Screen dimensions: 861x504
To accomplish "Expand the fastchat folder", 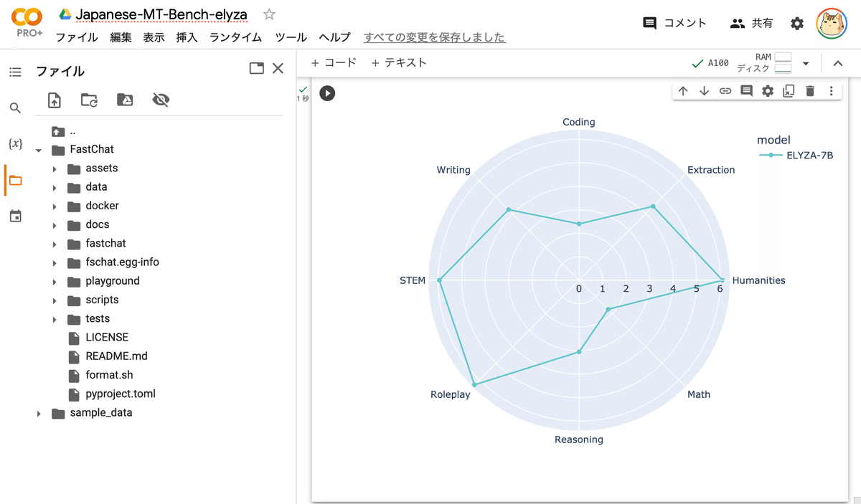I will [x=55, y=244].
